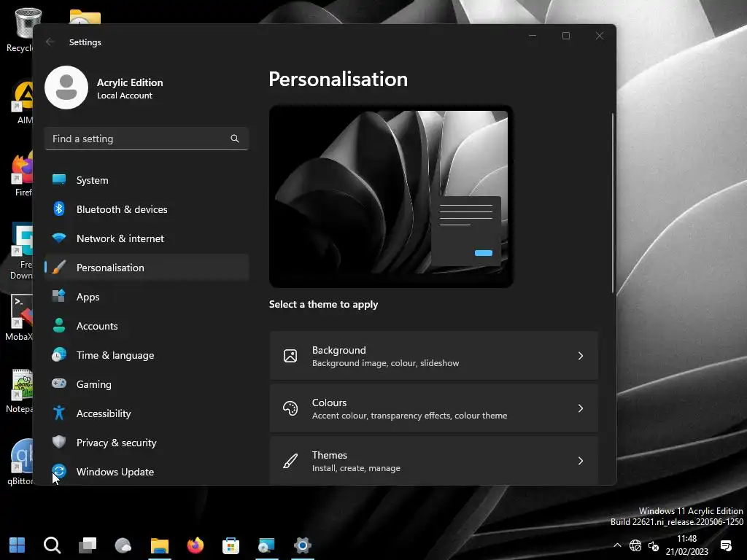The height and width of the screenshot is (560, 747).
Task: Open Colours accent and transparency row
Action: point(433,408)
